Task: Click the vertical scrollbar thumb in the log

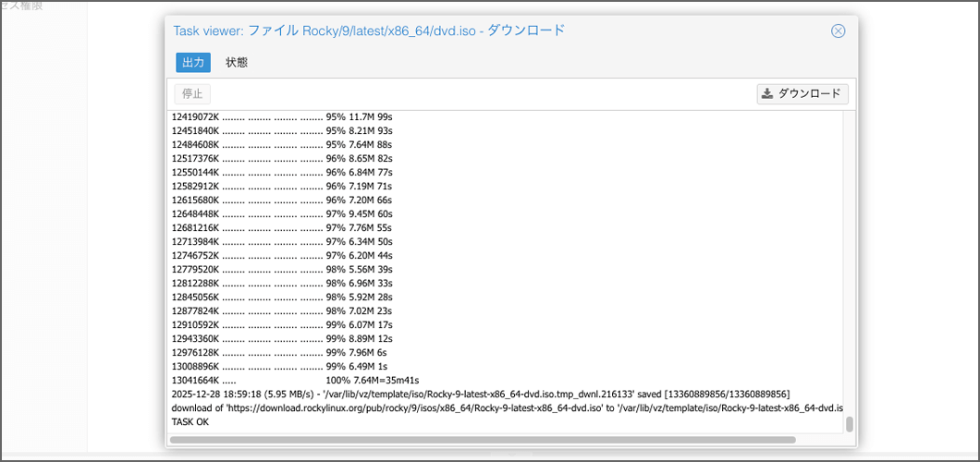Action: (849, 424)
